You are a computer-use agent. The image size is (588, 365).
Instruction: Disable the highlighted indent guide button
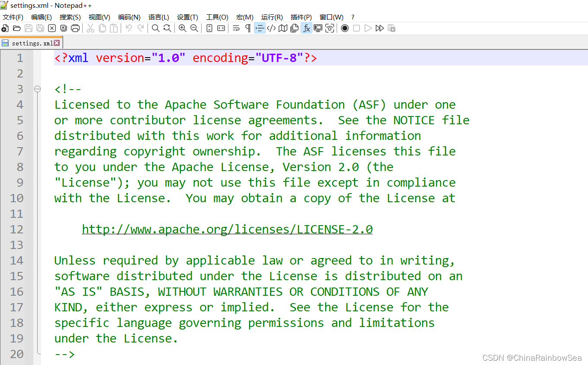tap(260, 28)
